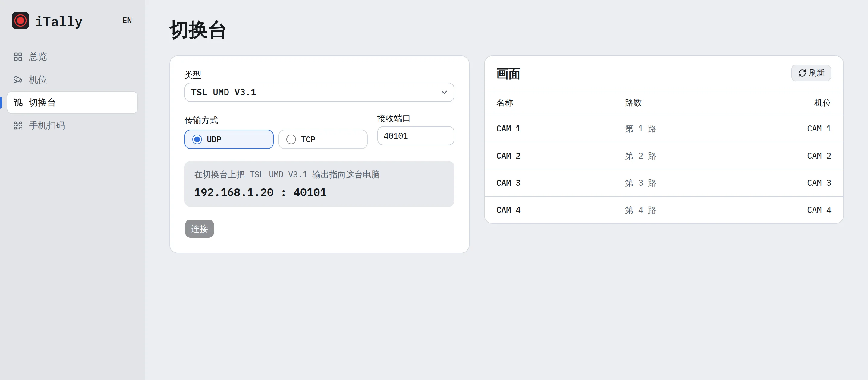Click the 接收端口 port input field 40101
This screenshot has width=868, height=380.
(416, 136)
